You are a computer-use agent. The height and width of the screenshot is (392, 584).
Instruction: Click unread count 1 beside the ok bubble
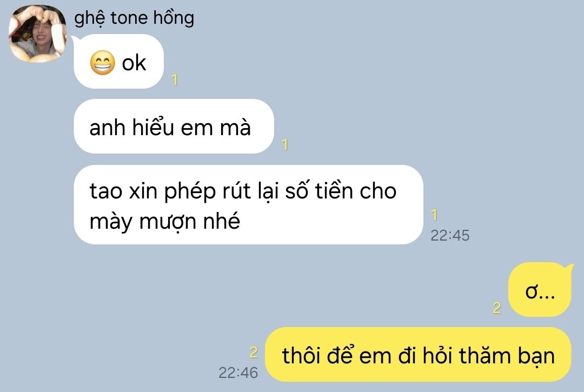[x=175, y=79]
